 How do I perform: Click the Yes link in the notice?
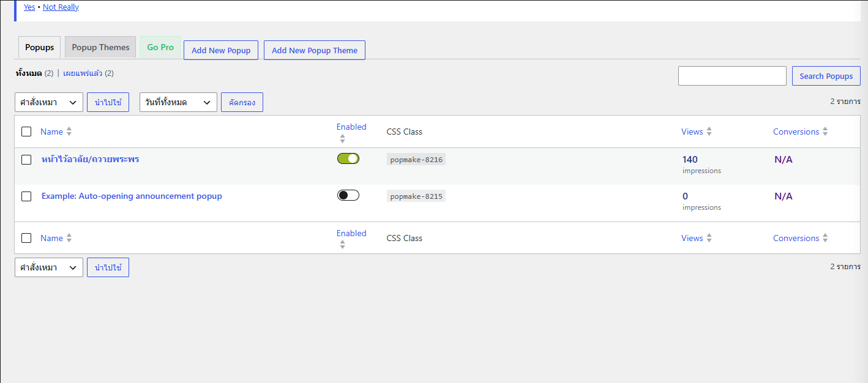click(29, 7)
